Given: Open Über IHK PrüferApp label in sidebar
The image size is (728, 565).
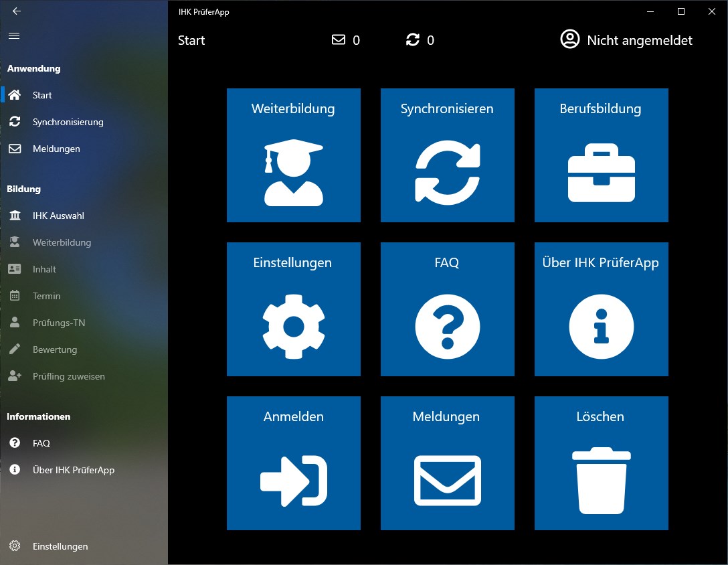Looking at the screenshot, I should 74,470.
